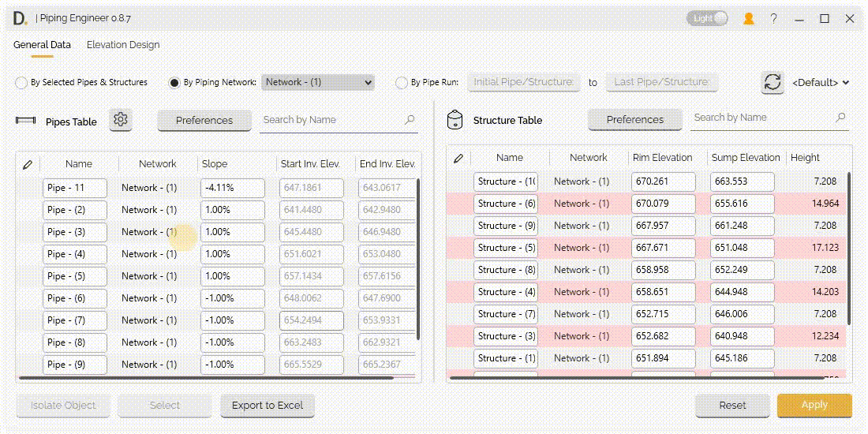Open the user account profile icon
This screenshot has width=868, height=434.
749,18
